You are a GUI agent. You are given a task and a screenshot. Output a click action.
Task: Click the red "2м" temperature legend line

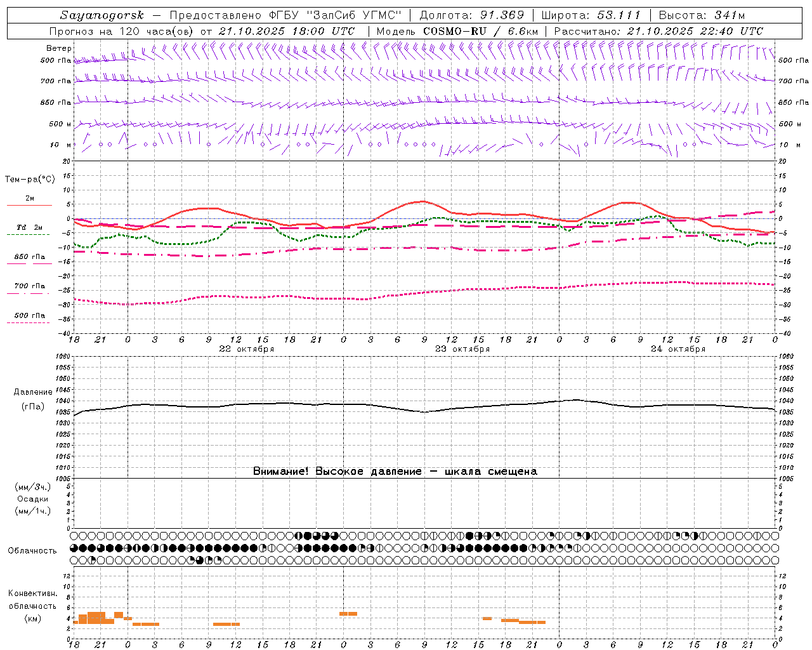29,205
